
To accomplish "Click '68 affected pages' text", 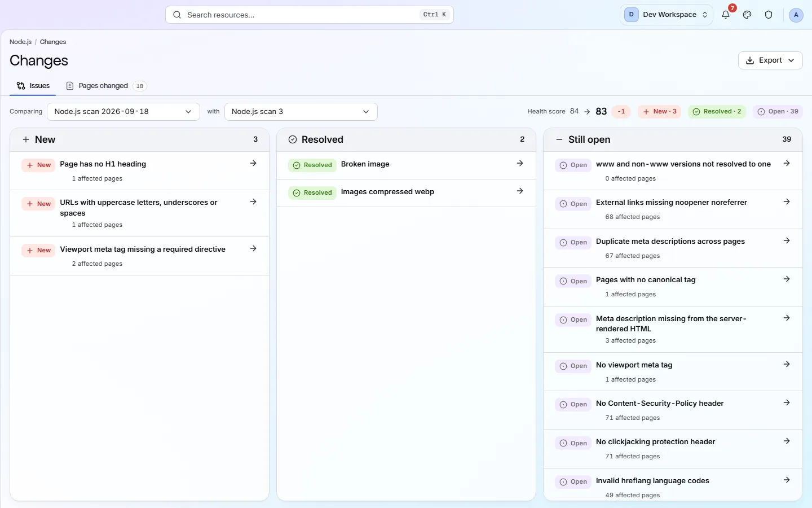I will (633, 217).
